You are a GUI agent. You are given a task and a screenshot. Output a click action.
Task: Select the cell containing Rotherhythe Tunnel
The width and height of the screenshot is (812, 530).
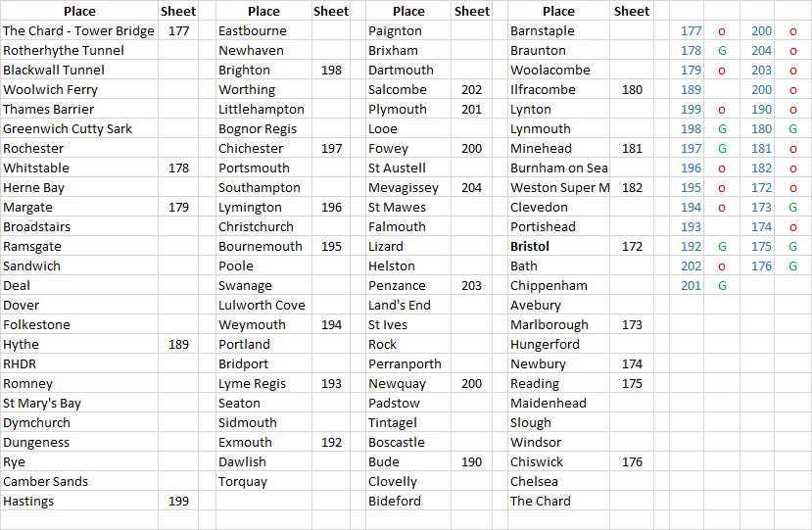(79, 50)
